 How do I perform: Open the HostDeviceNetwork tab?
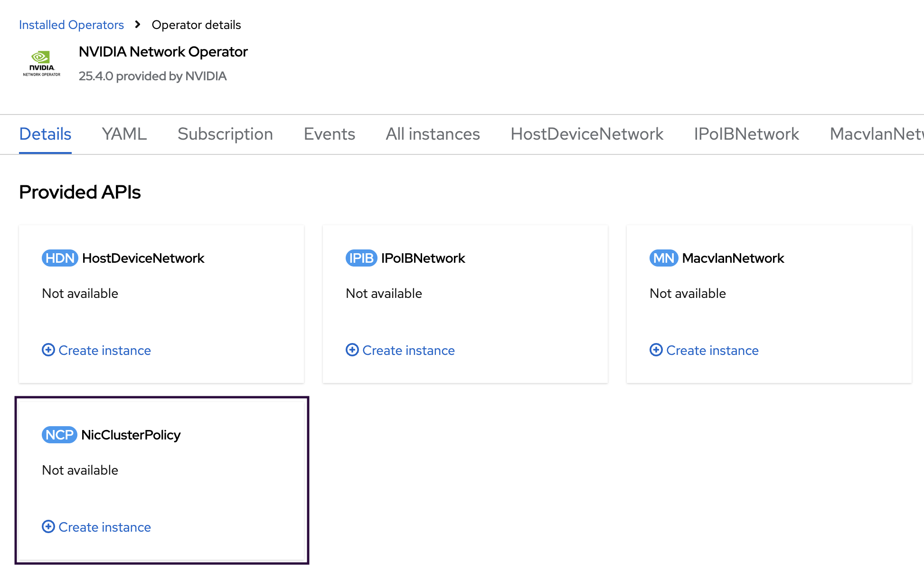click(x=587, y=134)
